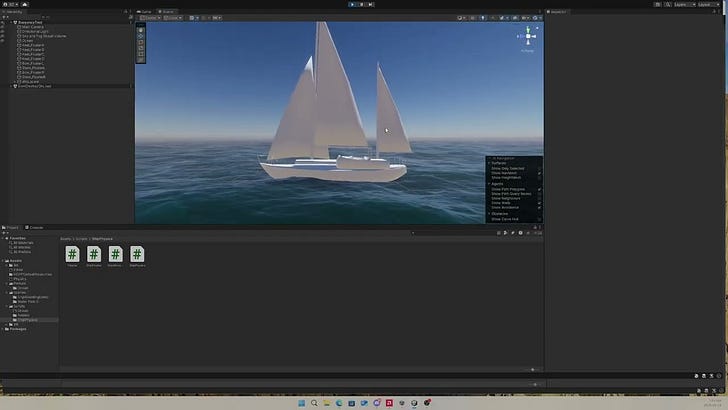Click the Pause button in top toolbar

[361, 4]
